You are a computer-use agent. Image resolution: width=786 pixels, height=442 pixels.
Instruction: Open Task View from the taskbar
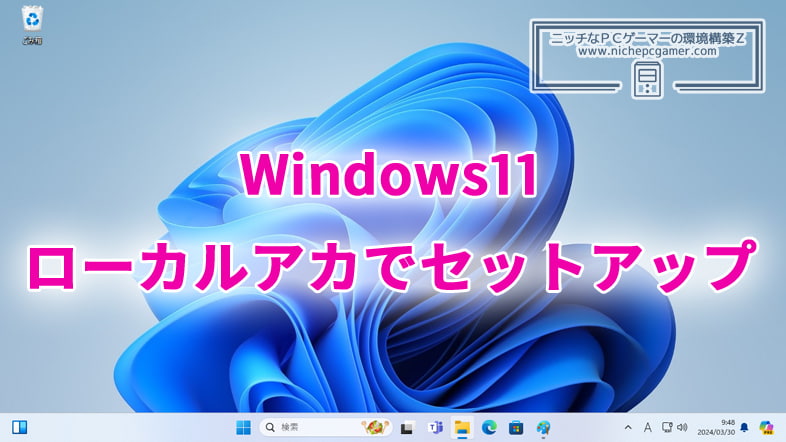[407, 428]
